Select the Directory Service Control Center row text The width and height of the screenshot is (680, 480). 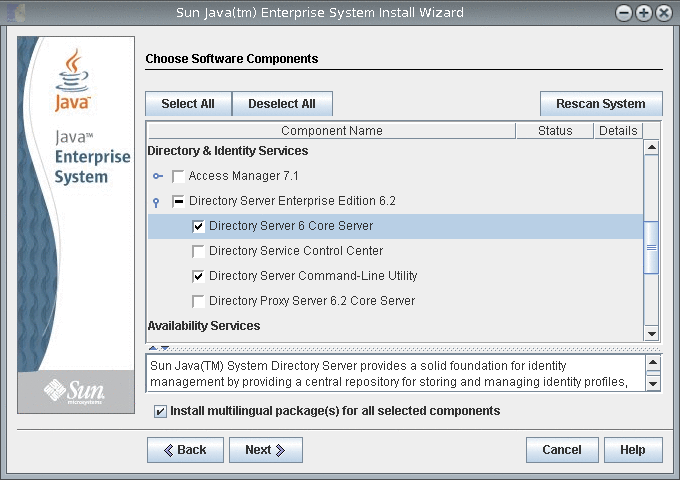point(296,251)
